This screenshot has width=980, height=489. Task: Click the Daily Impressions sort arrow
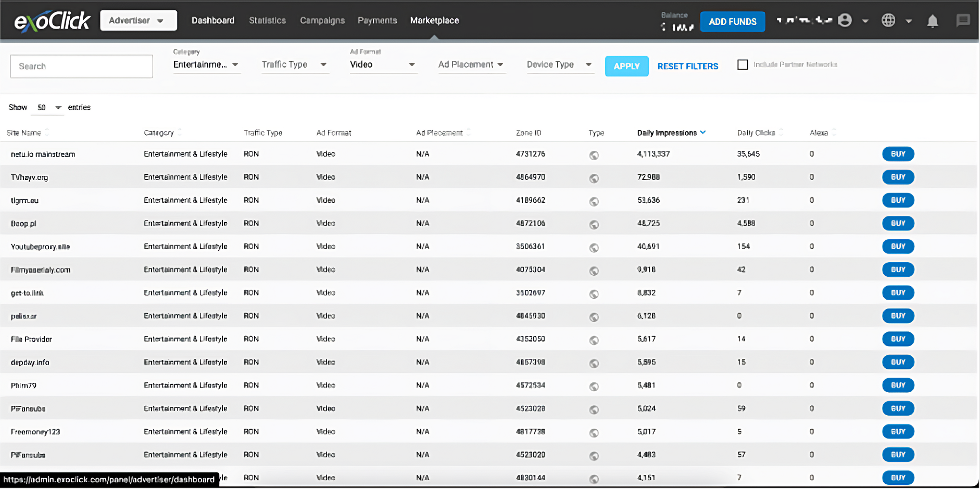(x=703, y=133)
